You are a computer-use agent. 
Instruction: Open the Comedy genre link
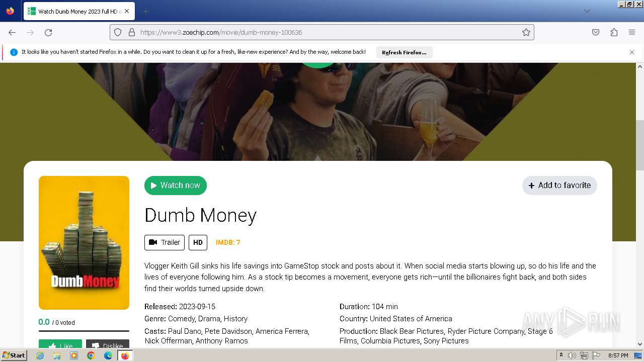[x=181, y=318]
